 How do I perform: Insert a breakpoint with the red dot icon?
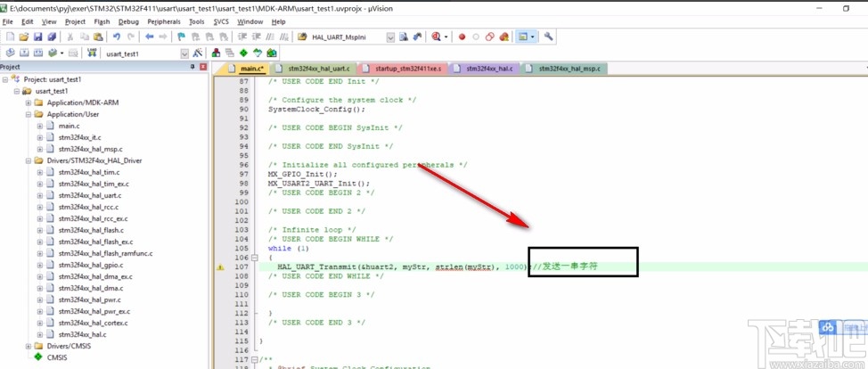[x=462, y=37]
